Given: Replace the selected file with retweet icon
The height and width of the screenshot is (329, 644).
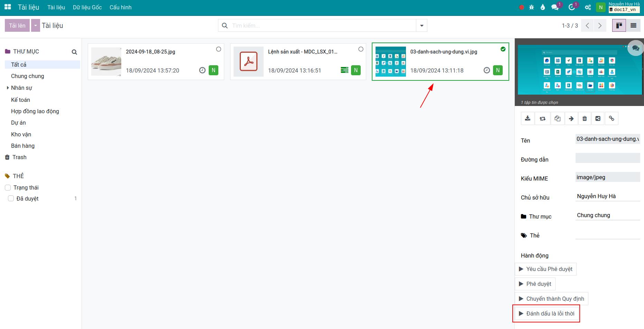Looking at the screenshot, I should pyautogui.click(x=542, y=118).
